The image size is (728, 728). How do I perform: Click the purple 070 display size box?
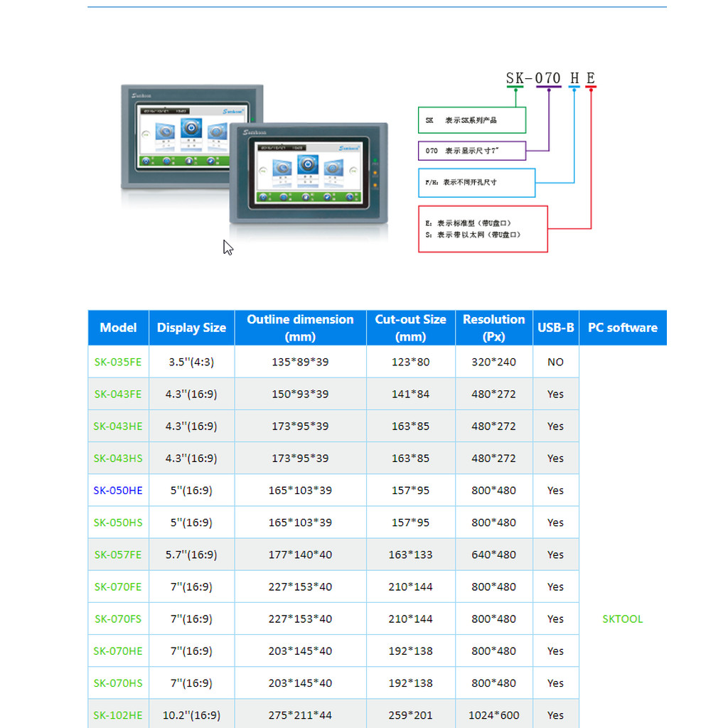click(472, 151)
